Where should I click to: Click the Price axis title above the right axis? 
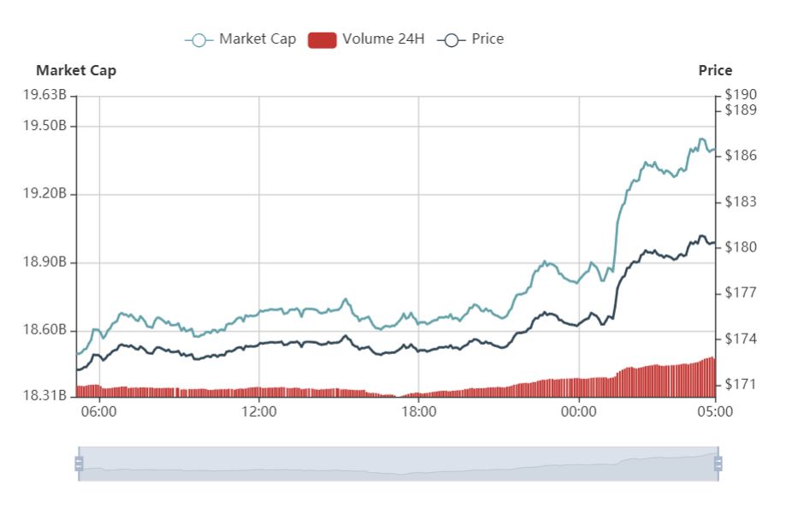point(715,71)
